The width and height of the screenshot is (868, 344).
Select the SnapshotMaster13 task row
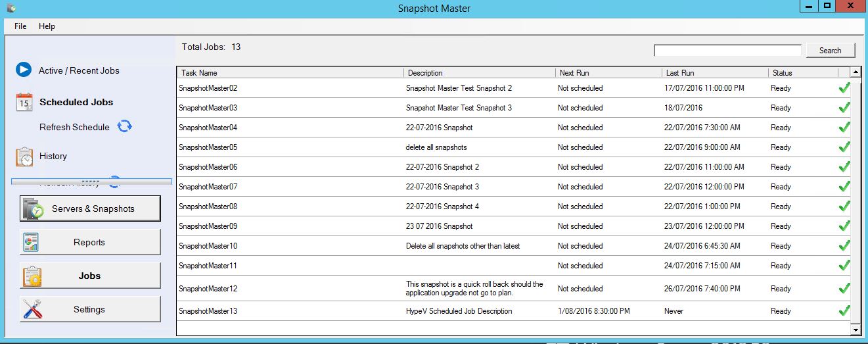tap(513, 311)
